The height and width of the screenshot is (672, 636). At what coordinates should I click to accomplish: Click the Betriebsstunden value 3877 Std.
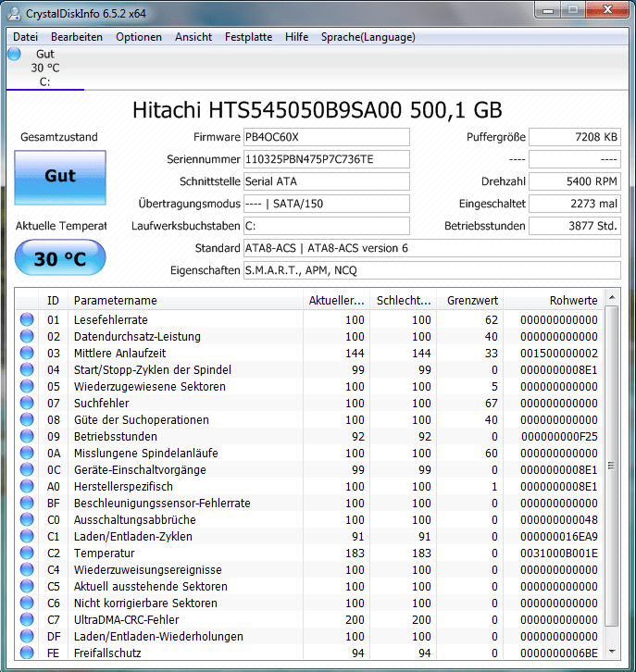tap(575, 226)
